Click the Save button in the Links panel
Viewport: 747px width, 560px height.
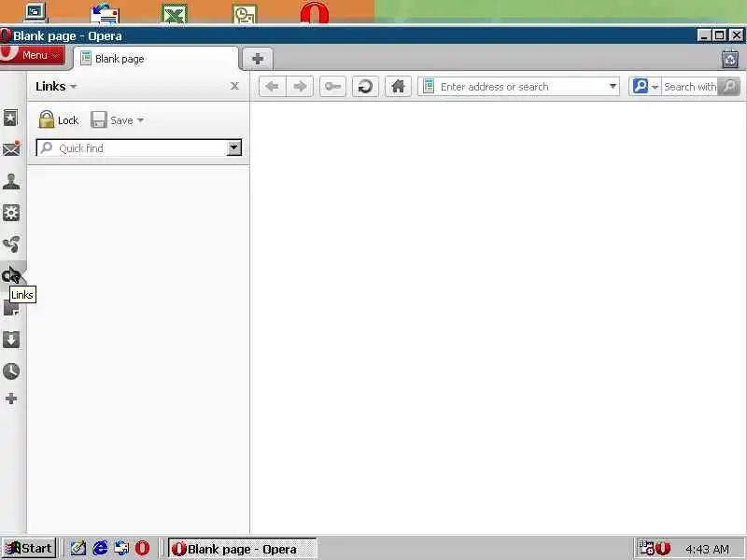pos(112,120)
